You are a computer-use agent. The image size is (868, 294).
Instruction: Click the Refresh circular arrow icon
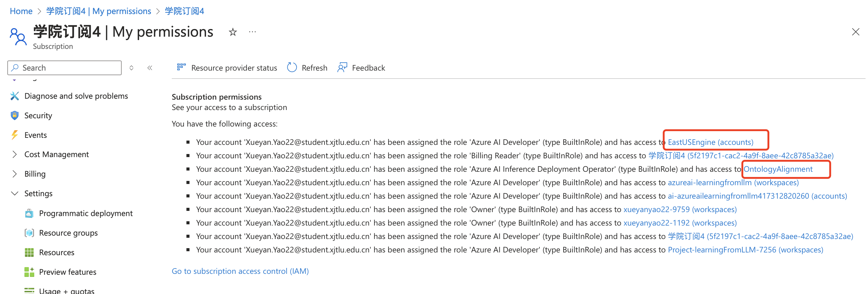(x=292, y=67)
